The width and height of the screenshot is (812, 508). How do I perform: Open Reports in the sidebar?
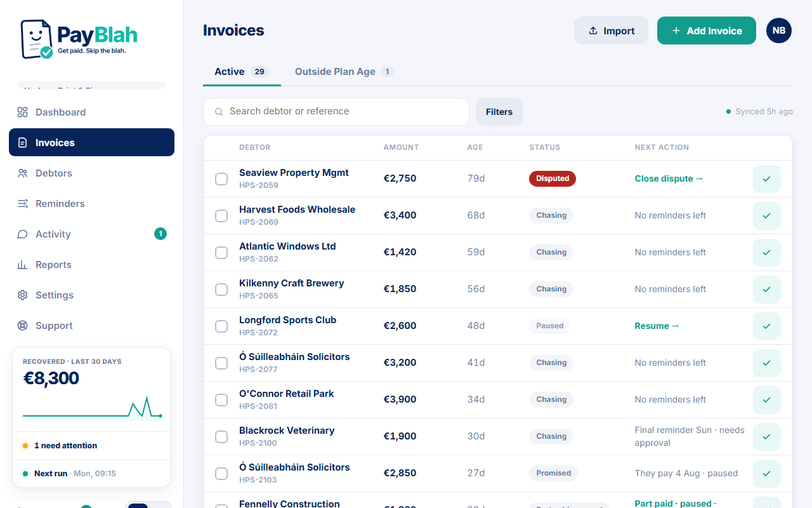coord(91,265)
